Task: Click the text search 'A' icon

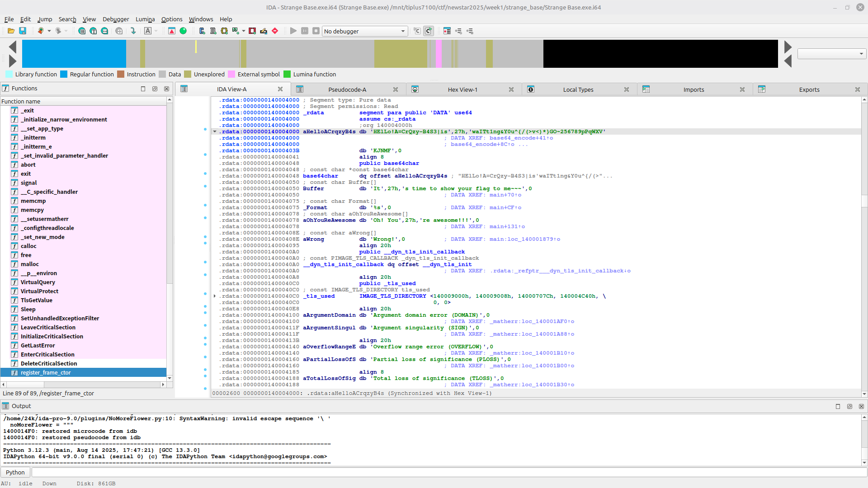Action: point(148,31)
